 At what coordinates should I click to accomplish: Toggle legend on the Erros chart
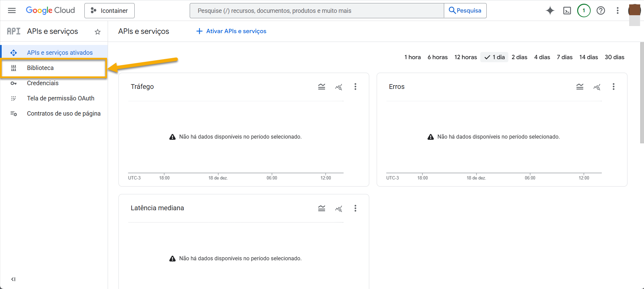point(580,87)
